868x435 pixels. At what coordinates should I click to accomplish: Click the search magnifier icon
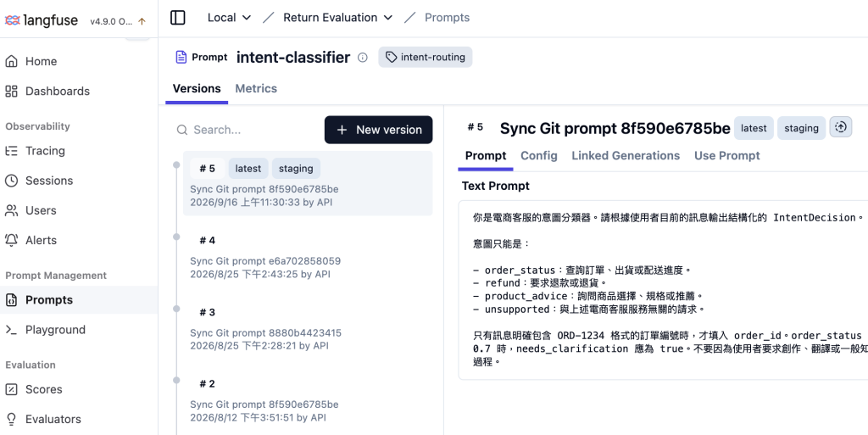(x=181, y=130)
